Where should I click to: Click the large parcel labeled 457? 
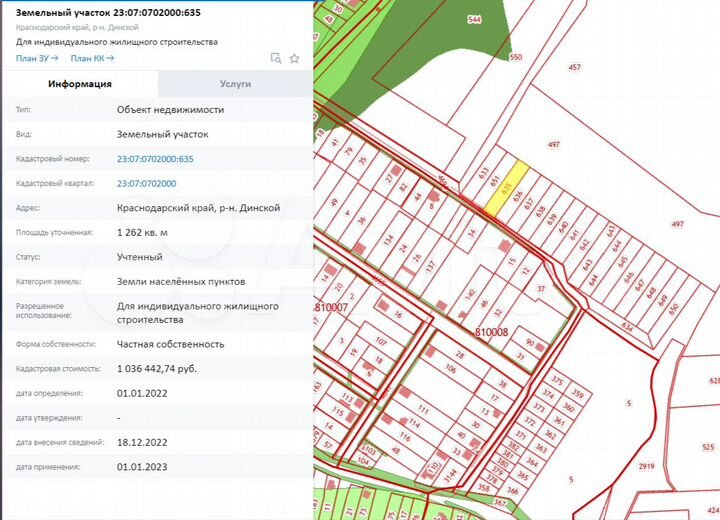pos(574,67)
